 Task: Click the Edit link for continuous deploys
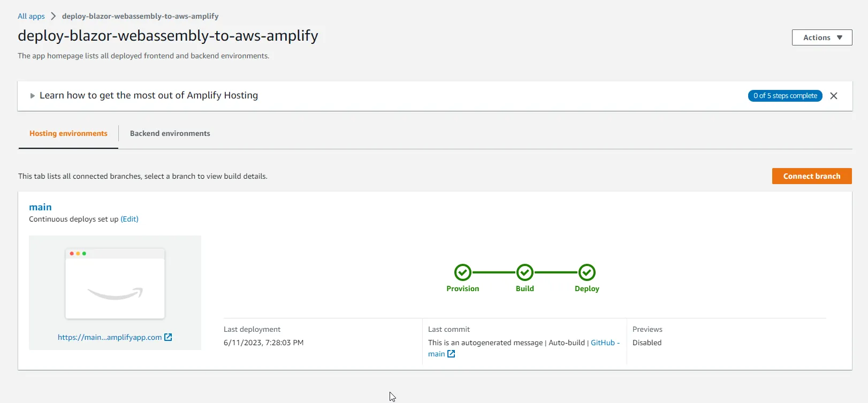coord(130,219)
